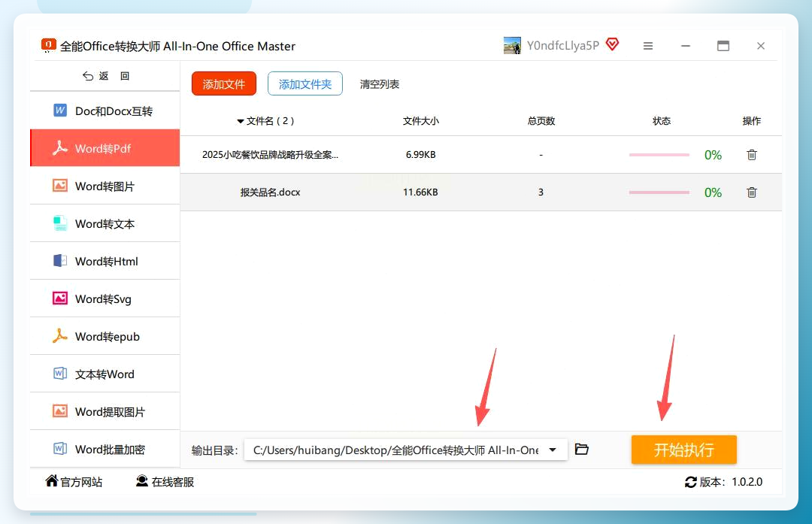Delete the 报关品名.docx row with trash icon
This screenshot has width=812, height=524.
(x=751, y=192)
